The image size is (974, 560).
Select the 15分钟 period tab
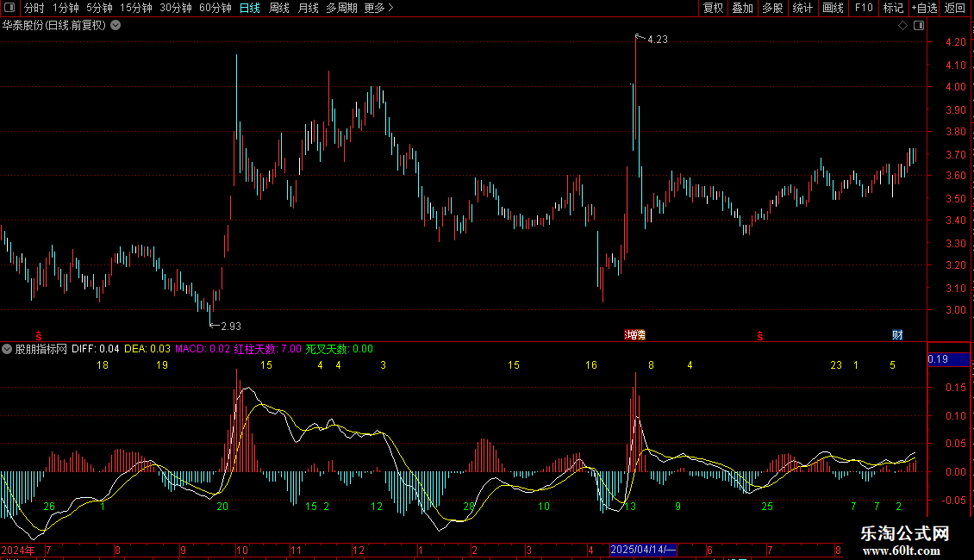[x=136, y=8]
